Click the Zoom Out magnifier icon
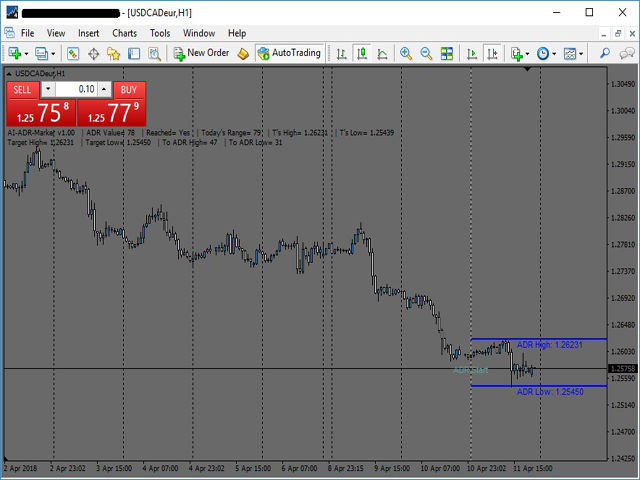The width and height of the screenshot is (640, 480). [x=426, y=53]
